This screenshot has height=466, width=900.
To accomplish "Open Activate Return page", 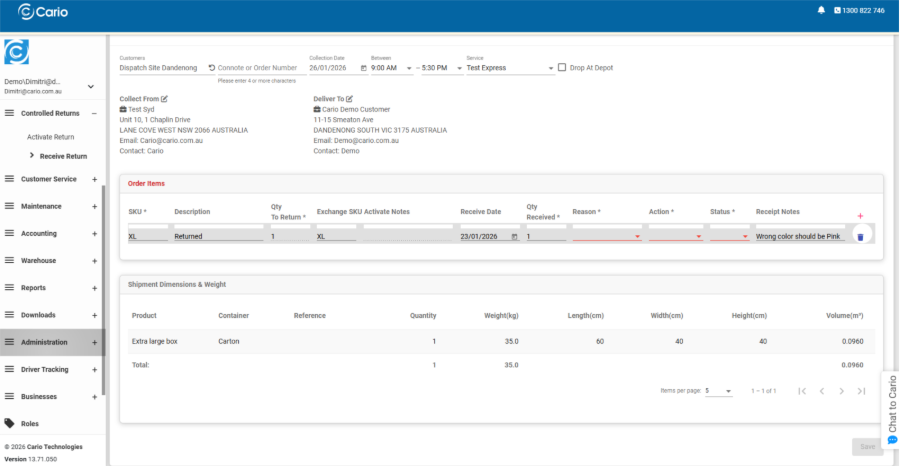I will [x=51, y=136].
